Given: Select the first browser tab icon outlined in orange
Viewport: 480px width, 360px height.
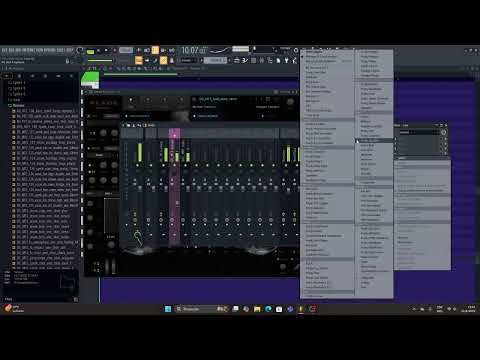Looking at the screenshot, I should click(x=6, y=76).
